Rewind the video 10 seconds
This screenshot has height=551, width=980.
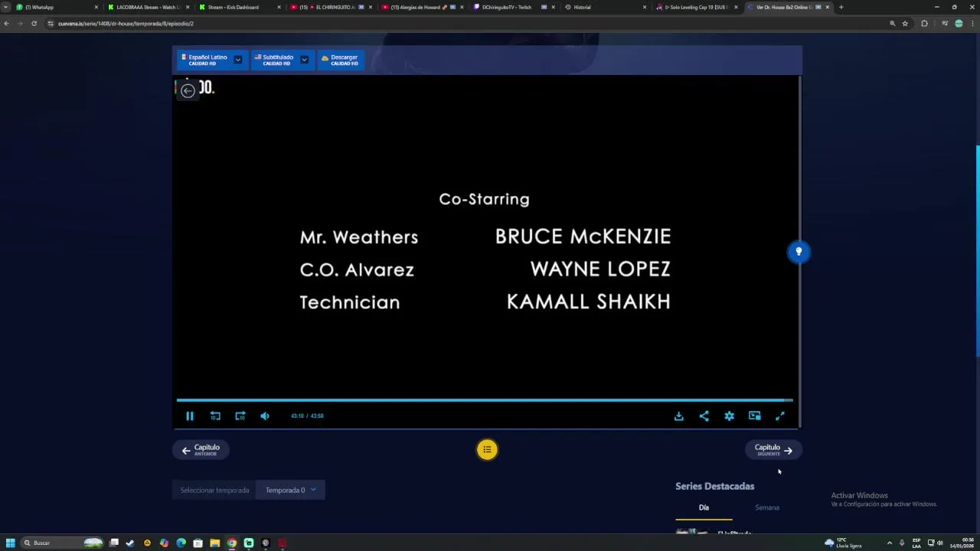click(x=215, y=416)
